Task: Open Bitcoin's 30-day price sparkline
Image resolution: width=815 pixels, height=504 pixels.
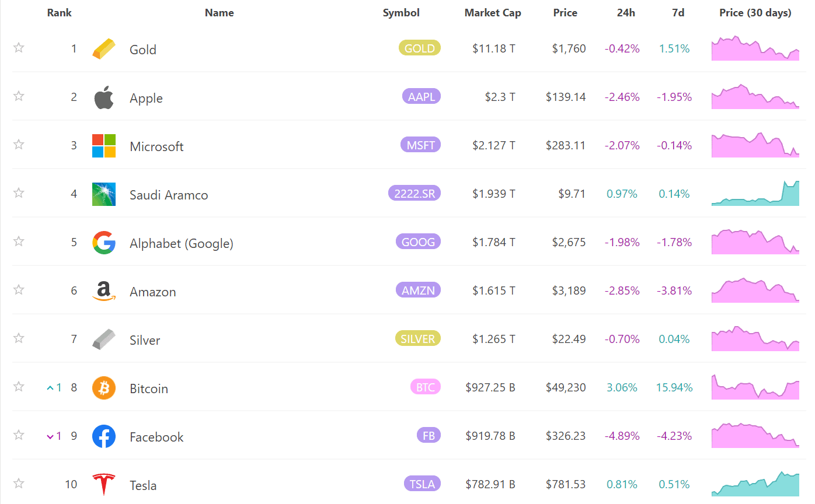Action: [x=755, y=387]
